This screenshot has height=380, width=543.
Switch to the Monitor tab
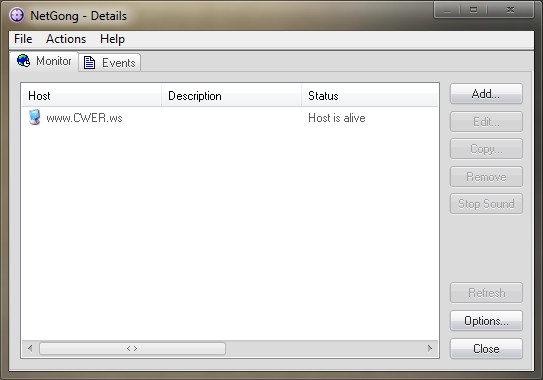pyautogui.click(x=44, y=61)
